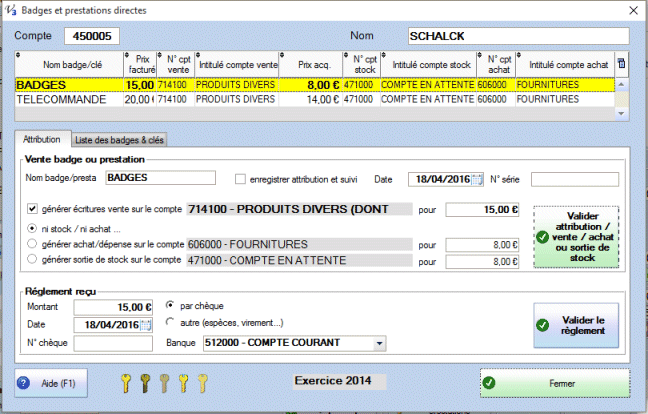Select 'autre (espèces, virement...)' payment option
The image size is (648, 414).
click(x=171, y=324)
